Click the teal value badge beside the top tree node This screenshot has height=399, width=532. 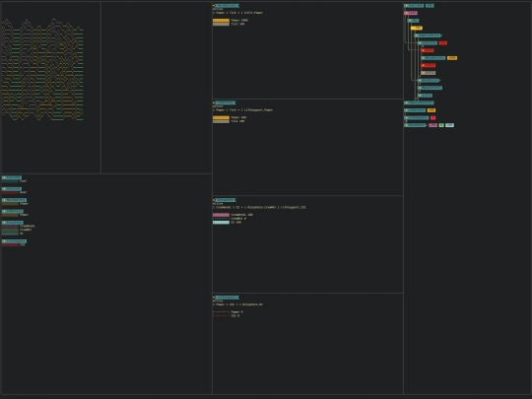point(430,6)
